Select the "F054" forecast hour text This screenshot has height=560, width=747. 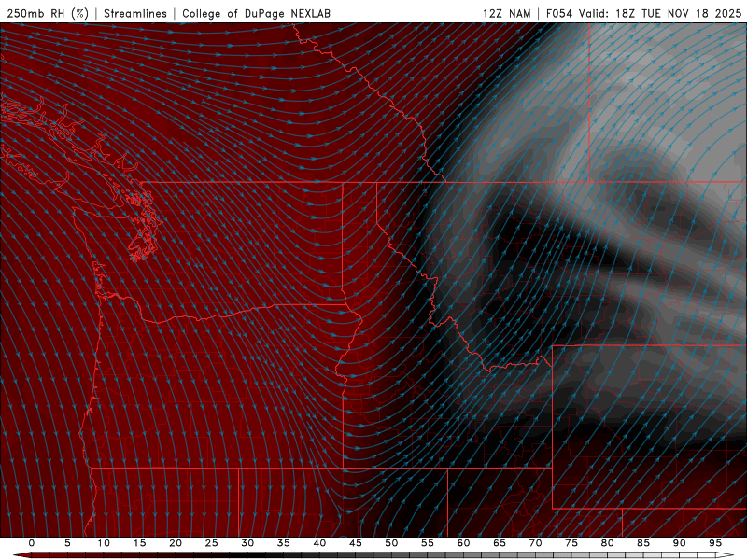[x=558, y=13]
